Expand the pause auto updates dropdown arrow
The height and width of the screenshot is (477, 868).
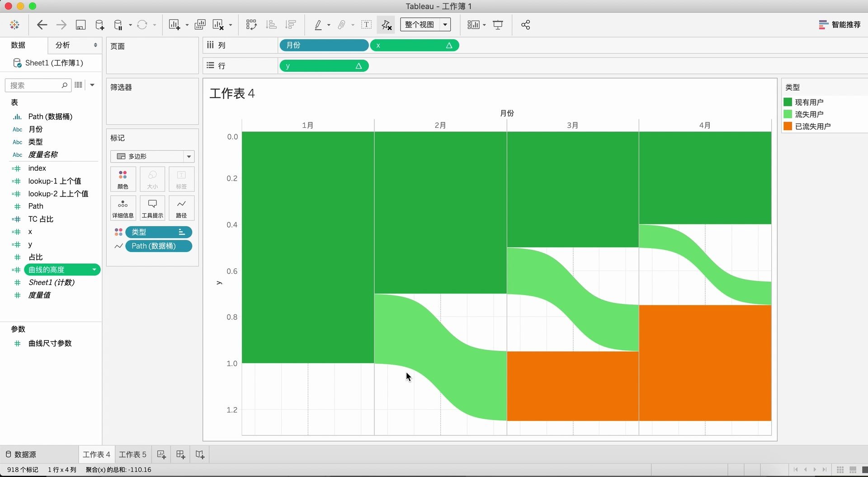pos(130,25)
